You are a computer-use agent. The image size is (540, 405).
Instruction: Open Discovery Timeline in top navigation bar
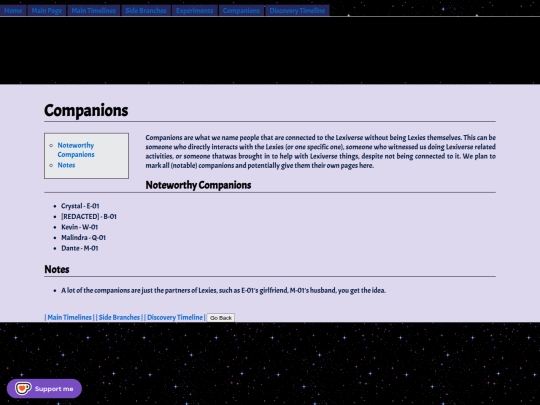point(297,10)
